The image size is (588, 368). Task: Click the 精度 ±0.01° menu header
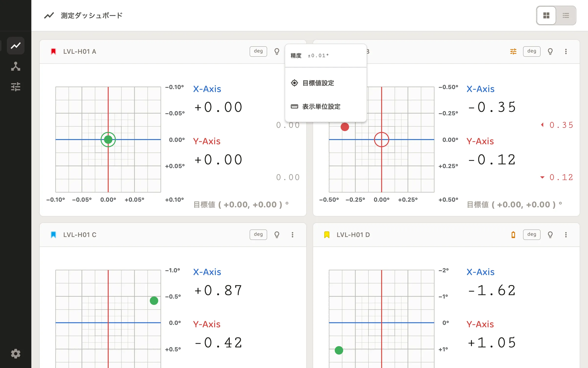click(326, 56)
